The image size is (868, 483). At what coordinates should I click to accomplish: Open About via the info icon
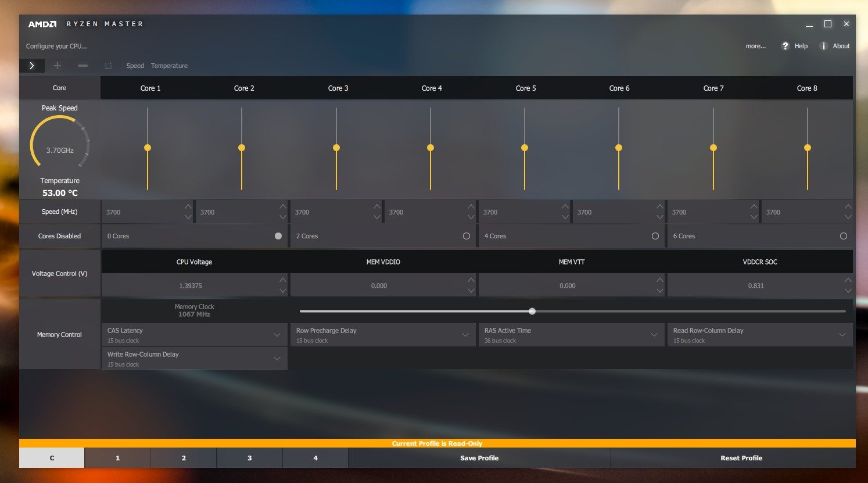823,46
